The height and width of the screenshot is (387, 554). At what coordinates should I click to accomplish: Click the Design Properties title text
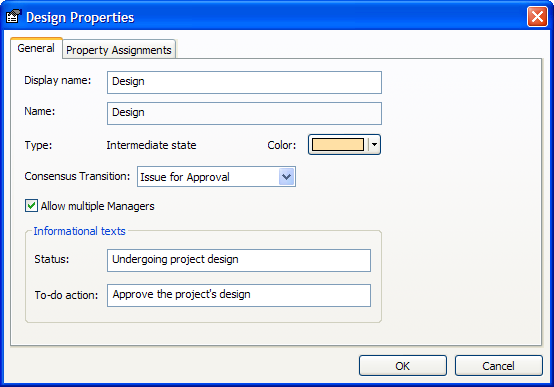[x=80, y=18]
